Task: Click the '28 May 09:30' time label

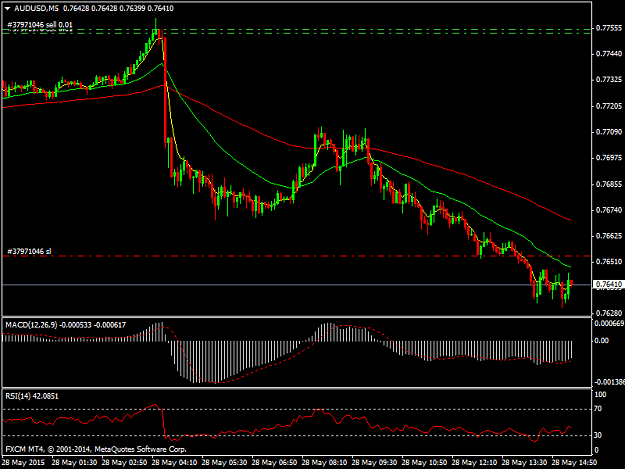Action: [374, 463]
